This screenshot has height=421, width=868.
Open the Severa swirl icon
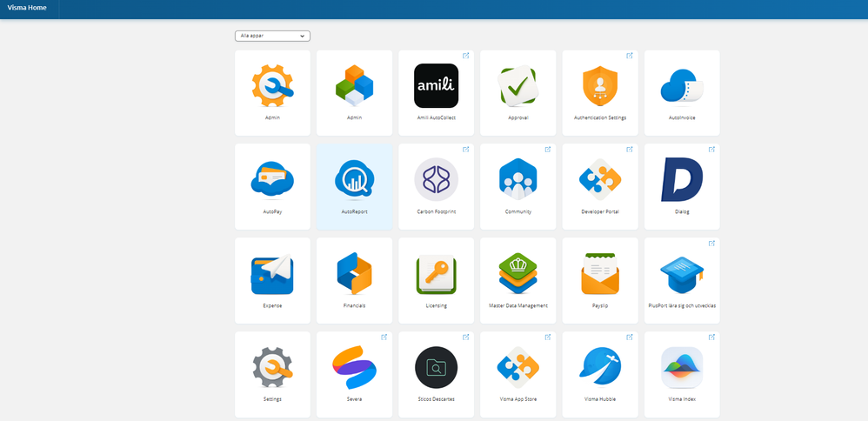tap(354, 367)
